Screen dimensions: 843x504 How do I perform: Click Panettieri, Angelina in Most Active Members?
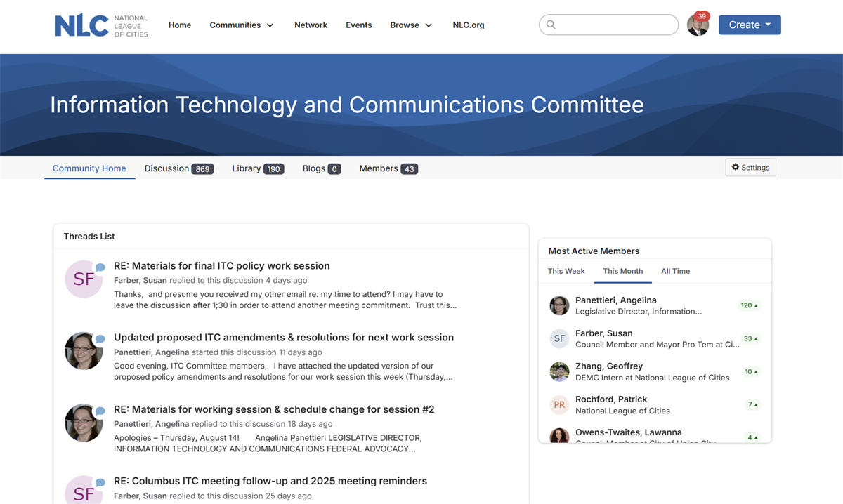click(616, 300)
